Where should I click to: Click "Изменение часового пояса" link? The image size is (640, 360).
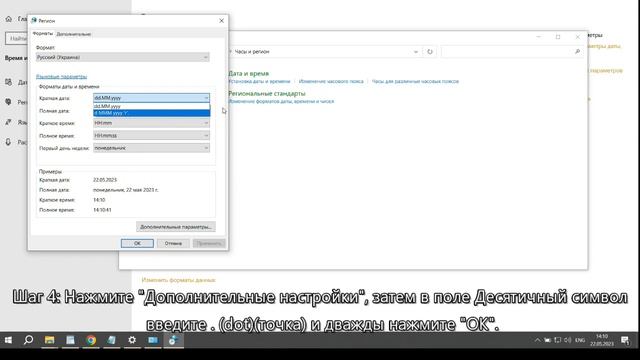point(331,81)
